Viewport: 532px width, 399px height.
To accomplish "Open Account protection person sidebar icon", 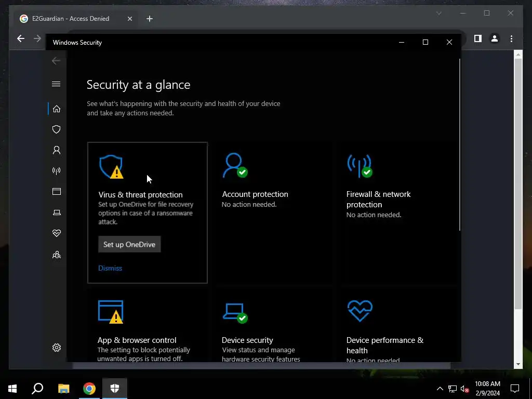I will [x=56, y=150].
